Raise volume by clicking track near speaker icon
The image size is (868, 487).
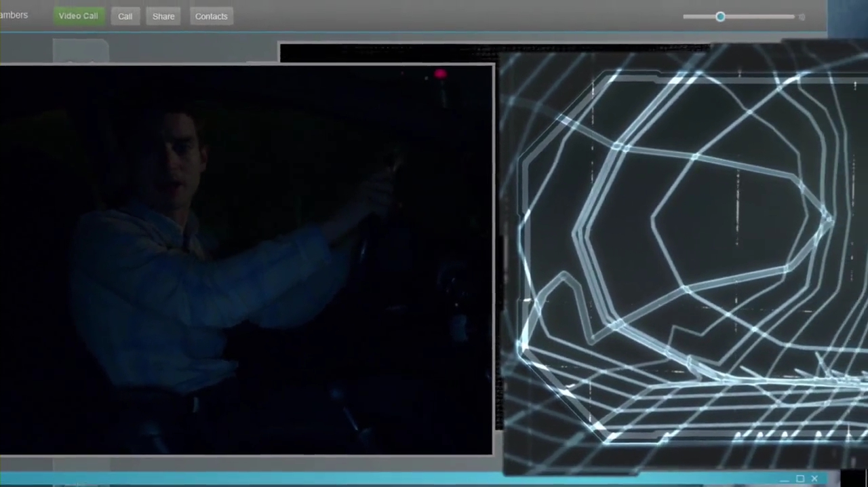point(787,16)
